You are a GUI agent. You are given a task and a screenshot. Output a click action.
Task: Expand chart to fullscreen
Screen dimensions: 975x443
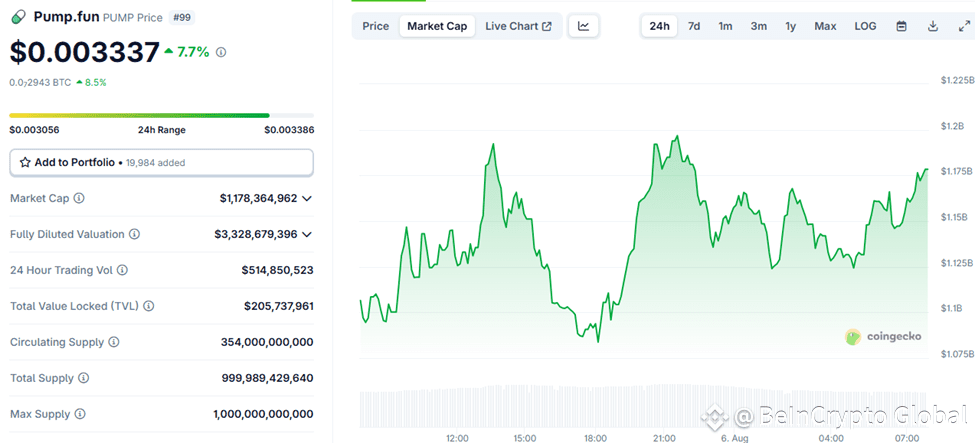pos(963,26)
